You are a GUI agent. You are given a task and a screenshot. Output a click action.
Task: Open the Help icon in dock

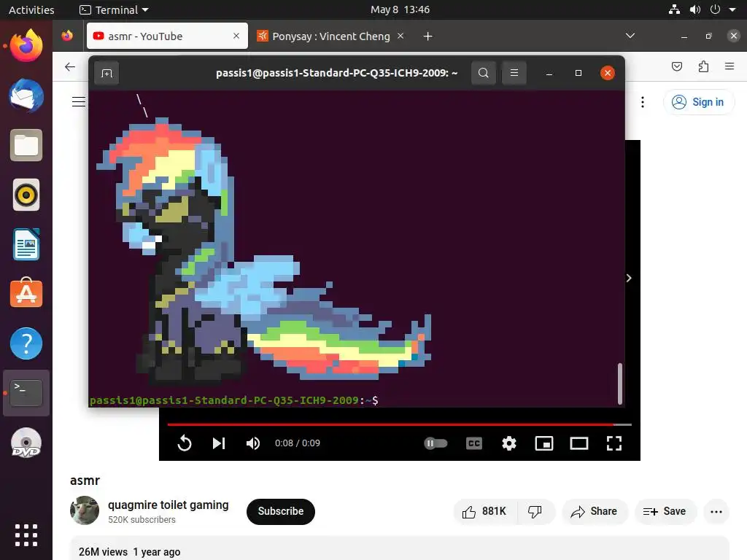tap(26, 343)
